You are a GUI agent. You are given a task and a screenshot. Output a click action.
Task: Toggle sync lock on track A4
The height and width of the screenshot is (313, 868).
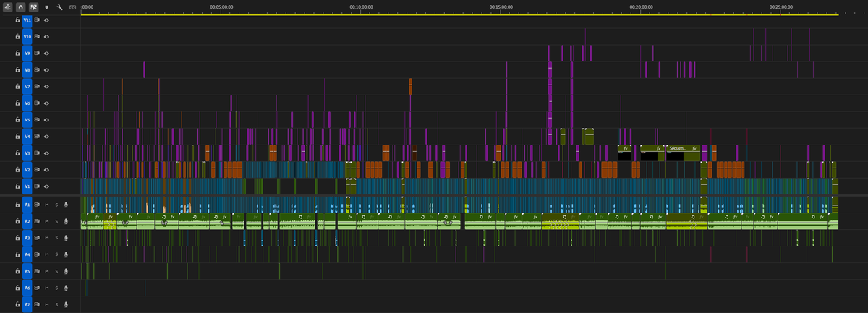[x=37, y=254]
